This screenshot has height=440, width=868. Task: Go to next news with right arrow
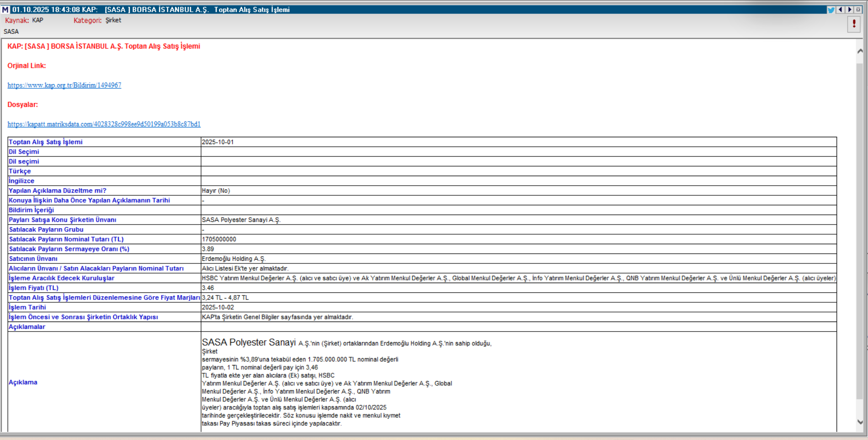[x=849, y=10]
